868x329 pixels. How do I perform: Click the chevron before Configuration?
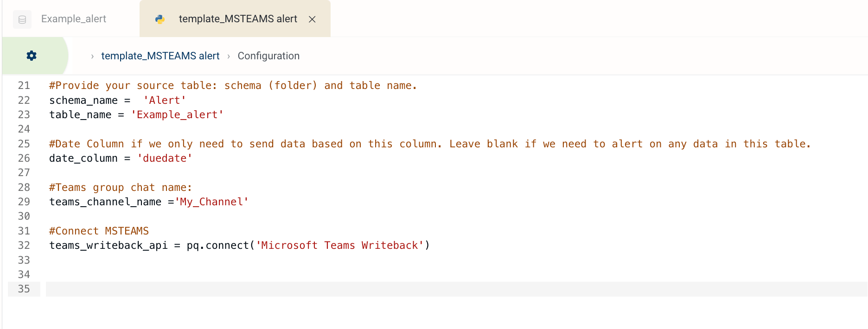pos(229,56)
